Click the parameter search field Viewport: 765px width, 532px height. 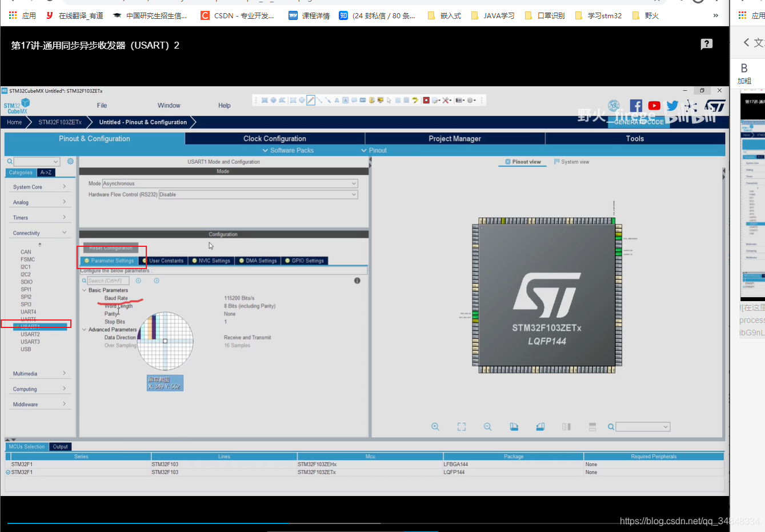pos(108,281)
